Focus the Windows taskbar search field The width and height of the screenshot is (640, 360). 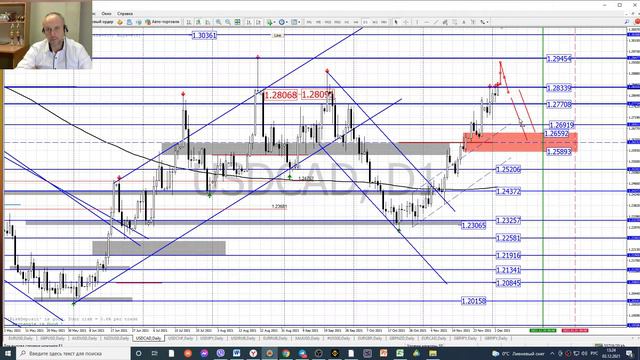[x=73, y=353]
